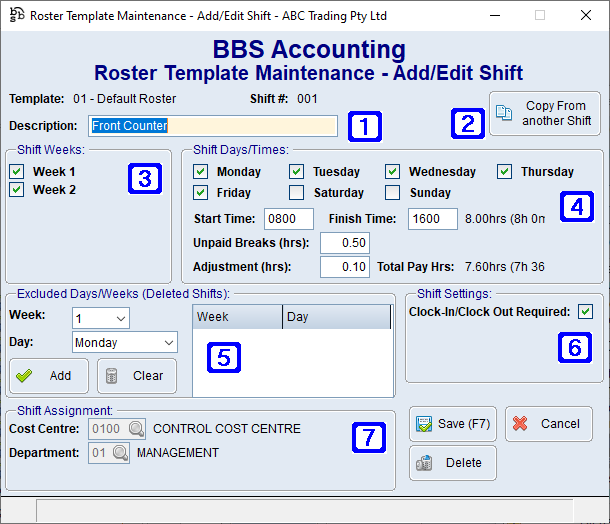Delete this shift
The height and width of the screenshot is (524, 610).
tap(452, 463)
